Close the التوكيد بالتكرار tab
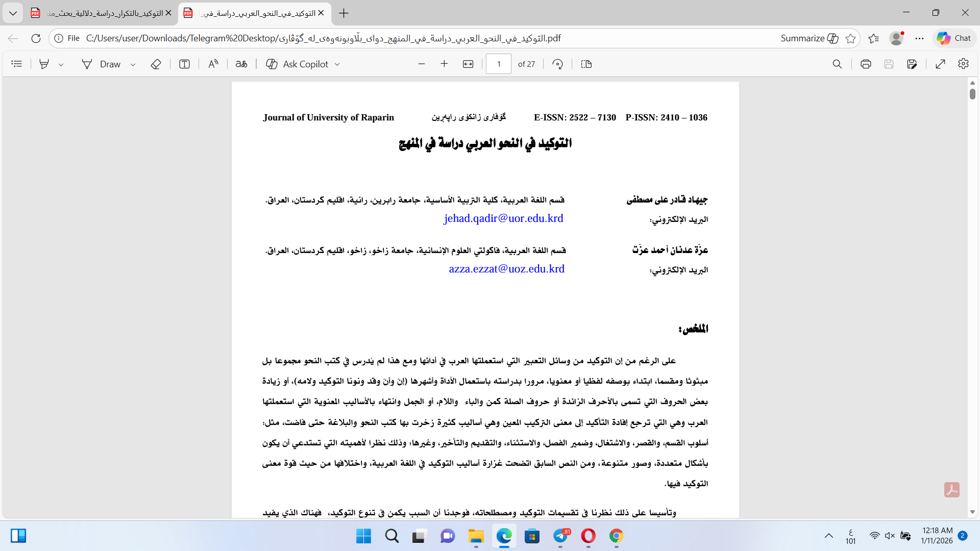 [x=168, y=13]
